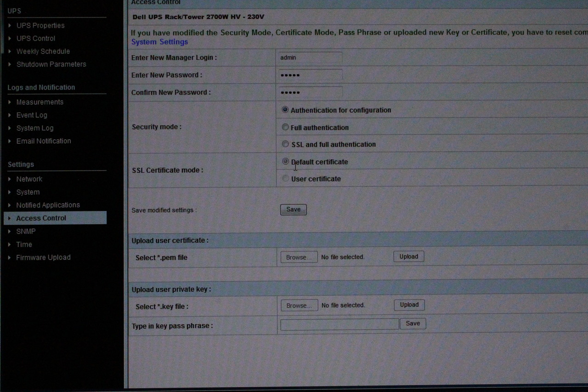Screen dimensions: 588x392
Task: View Measurements log
Action: (x=40, y=102)
